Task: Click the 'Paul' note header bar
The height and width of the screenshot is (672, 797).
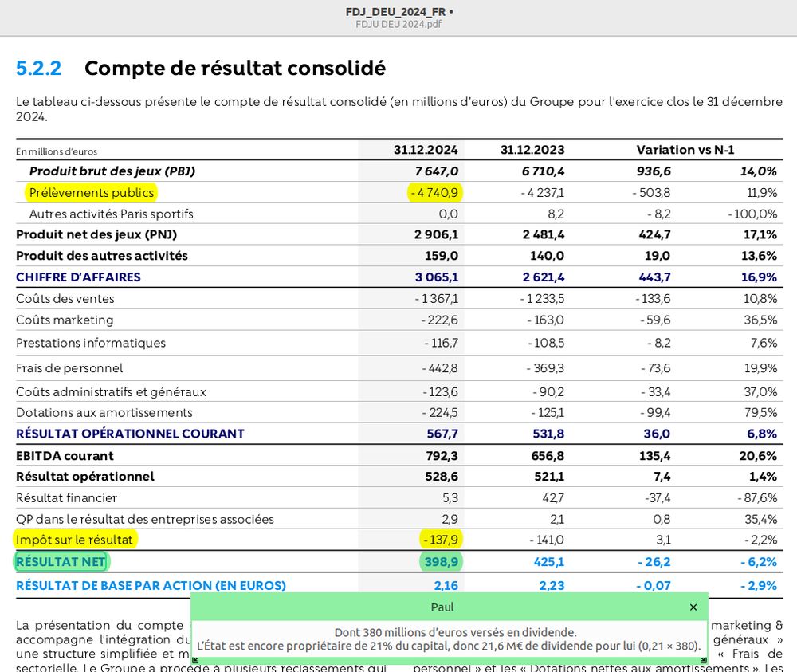Action: coord(442,607)
